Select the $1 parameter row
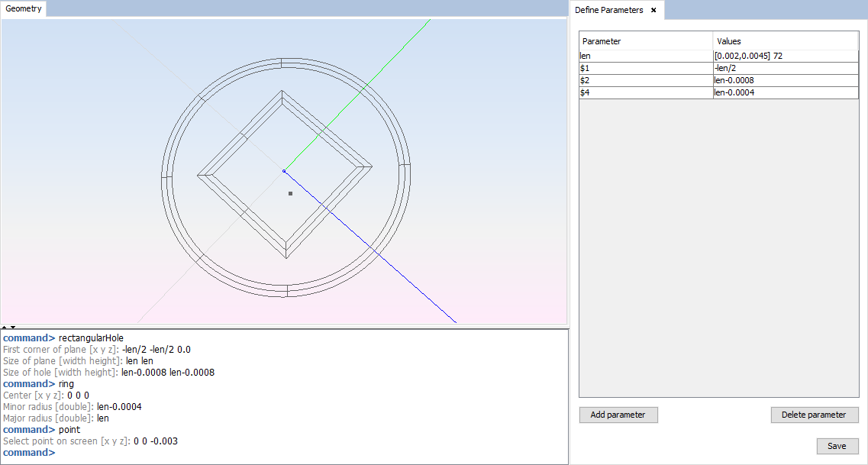This screenshot has width=868, height=465. click(x=646, y=68)
